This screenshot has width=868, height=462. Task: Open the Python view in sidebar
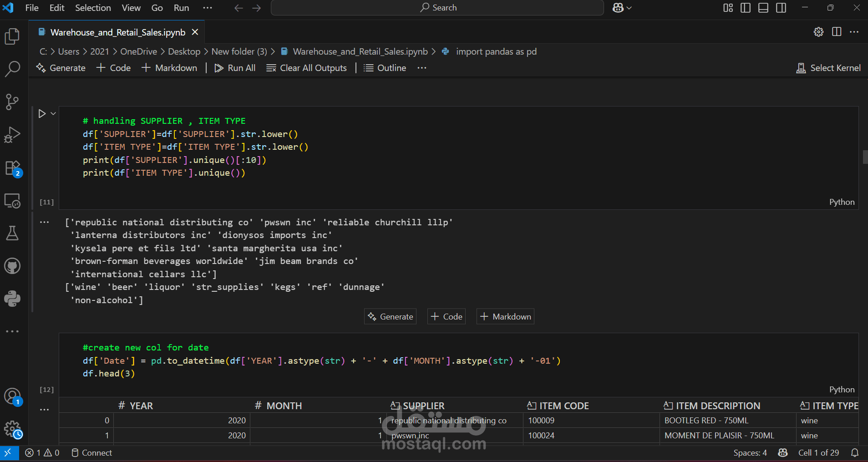pos(12,299)
